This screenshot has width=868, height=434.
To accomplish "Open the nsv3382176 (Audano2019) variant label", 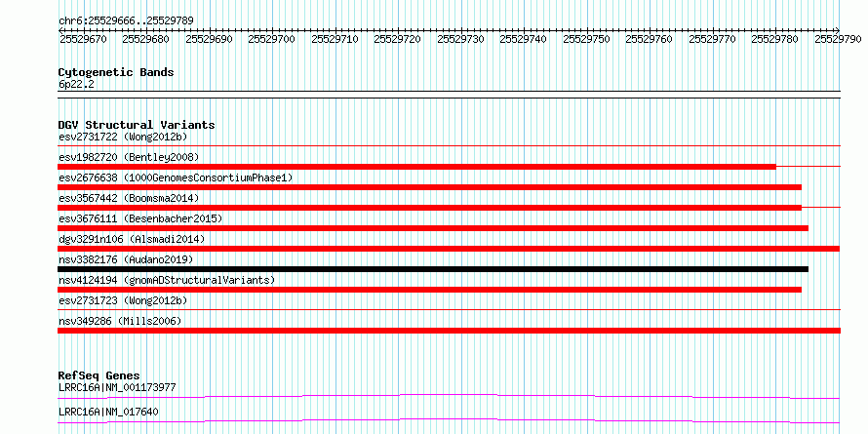I will tap(126, 259).
